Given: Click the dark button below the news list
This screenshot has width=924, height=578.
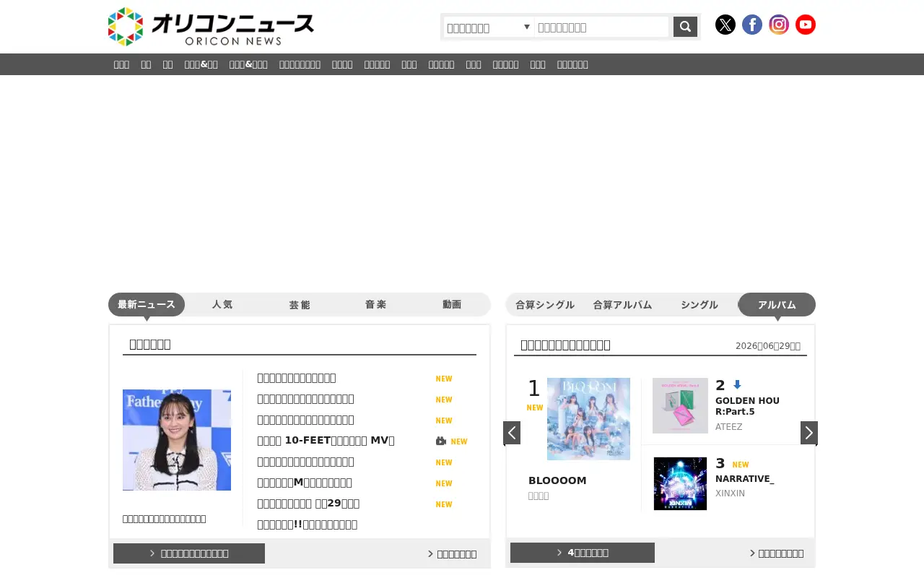Looking at the screenshot, I should [189, 553].
